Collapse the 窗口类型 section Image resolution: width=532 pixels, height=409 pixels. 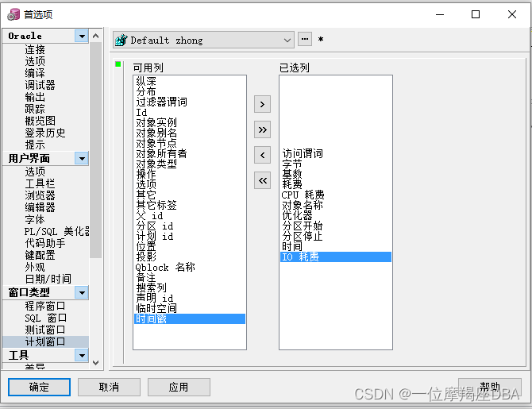[82, 292]
